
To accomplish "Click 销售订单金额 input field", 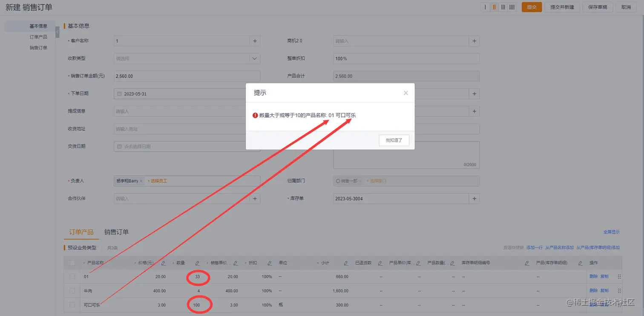I will (187, 76).
